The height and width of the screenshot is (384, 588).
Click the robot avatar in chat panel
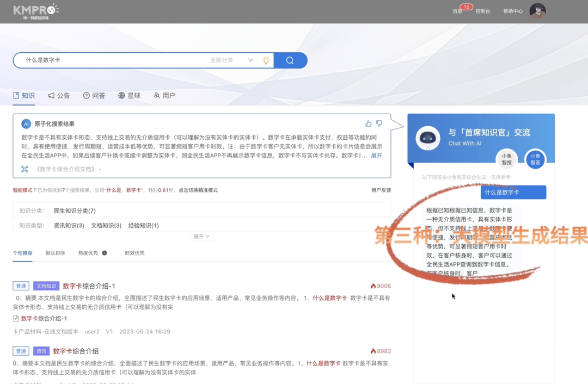(428, 138)
